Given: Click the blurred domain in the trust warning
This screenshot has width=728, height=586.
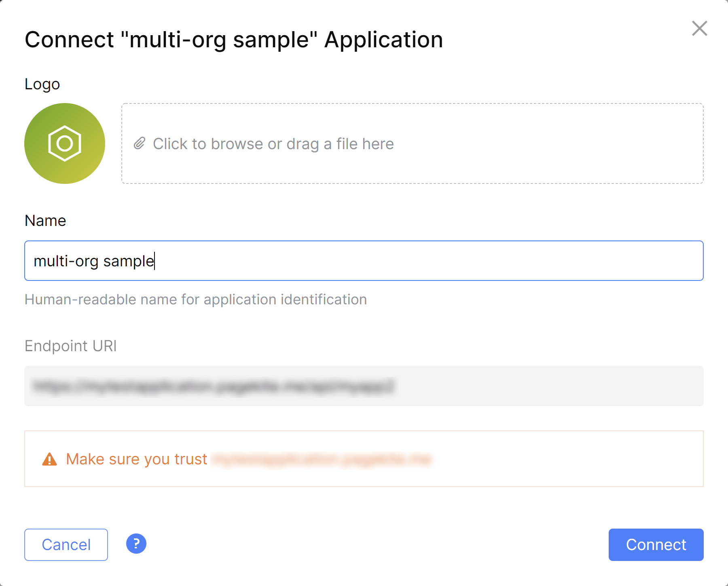Looking at the screenshot, I should click(322, 459).
